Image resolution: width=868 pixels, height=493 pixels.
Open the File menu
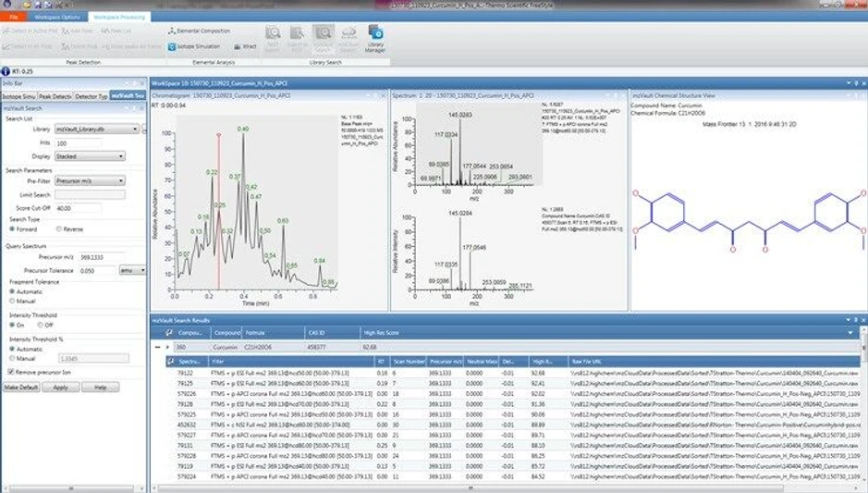12,18
